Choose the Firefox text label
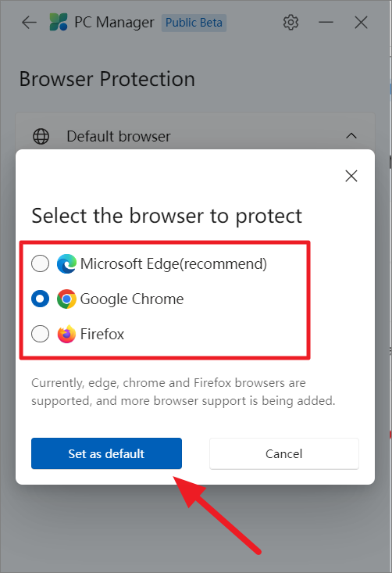The image size is (392, 573). click(102, 334)
